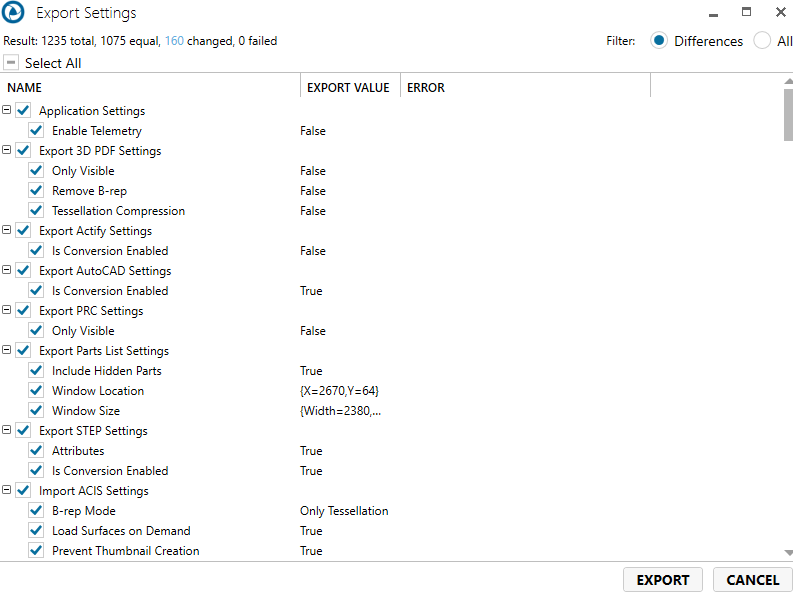Click the app logo icon in title bar
The image size is (793, 592).
point(14,14)
